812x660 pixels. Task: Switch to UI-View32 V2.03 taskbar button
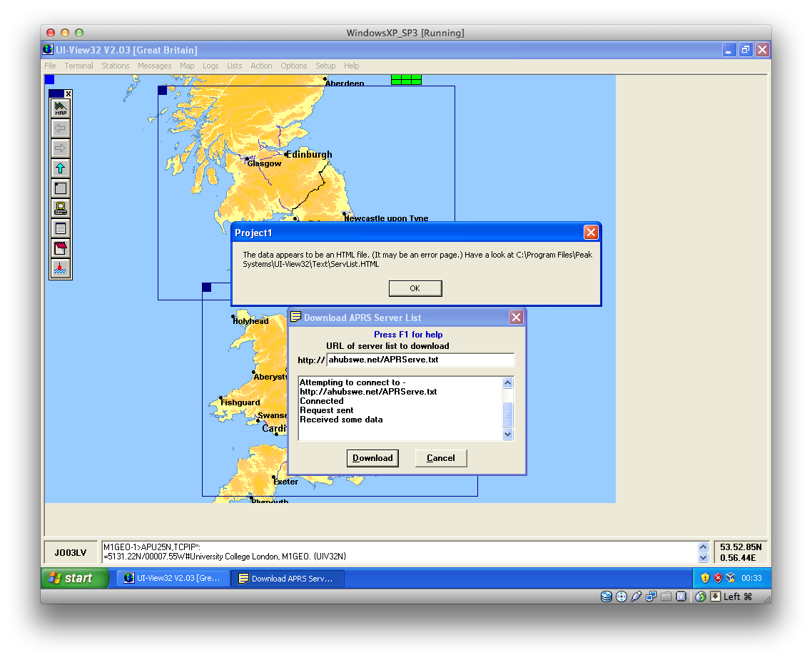(x=173, y=578)
